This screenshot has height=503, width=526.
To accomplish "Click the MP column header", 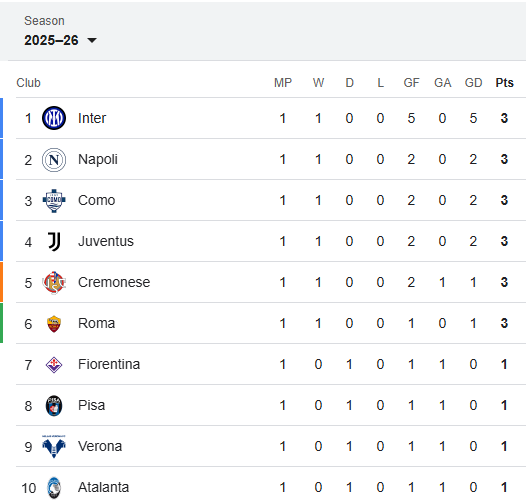I will point(283,83).
